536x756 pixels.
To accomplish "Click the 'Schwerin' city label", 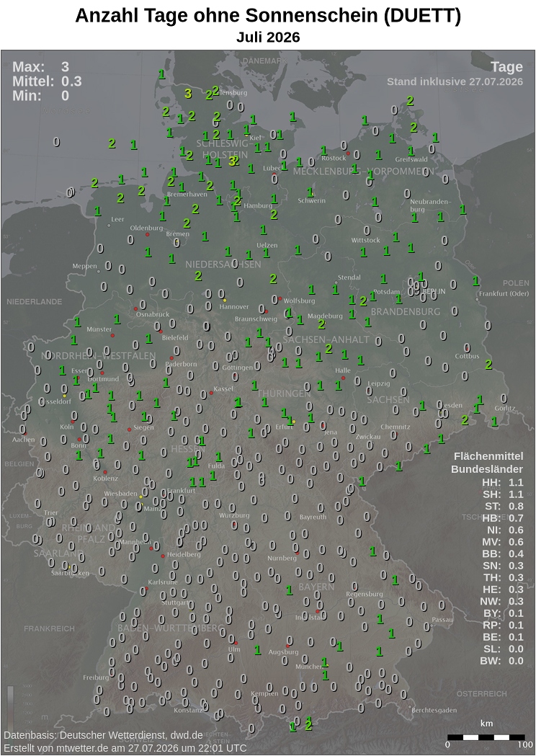I will 311,200.
